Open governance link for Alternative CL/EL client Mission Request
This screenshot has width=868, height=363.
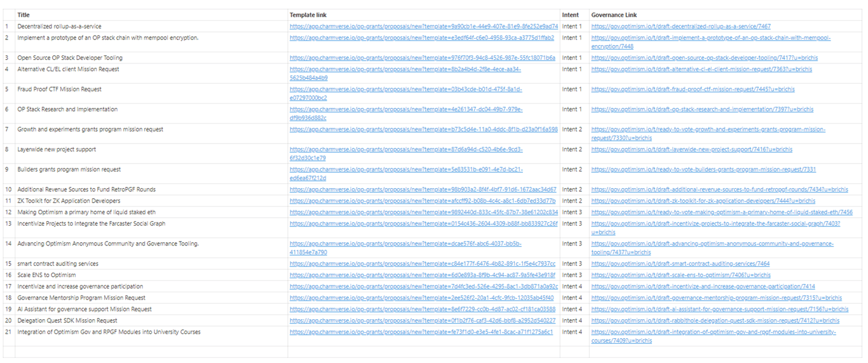pyautogui.click(x=702, y=69)
